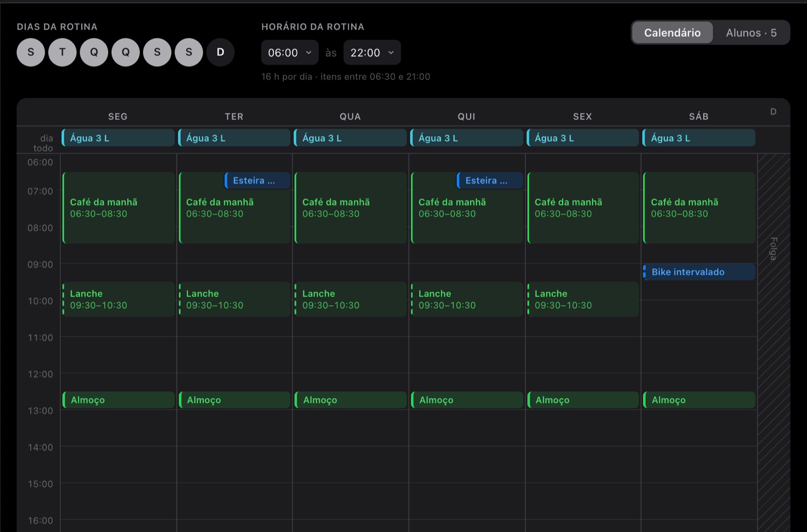Select Café da manhã event on SÁB
Image resolution: width=807 pixels, height=532 pixels.
pyautogui.click(x=699, y=208)
